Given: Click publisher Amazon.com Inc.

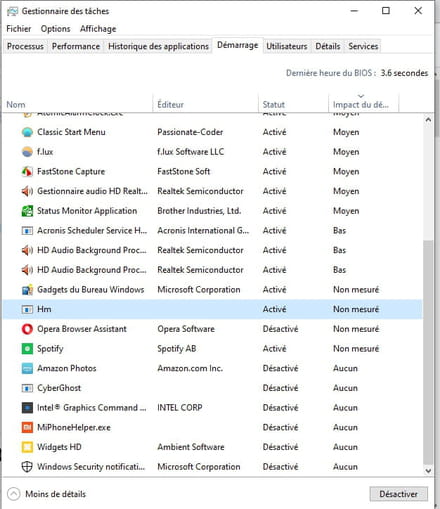Looking at the screenshot, I should [190, 368].
